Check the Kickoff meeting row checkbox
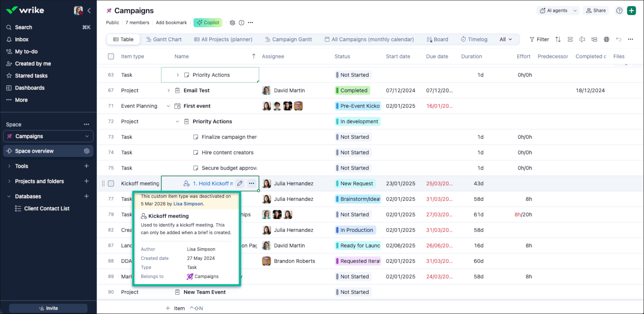The width and height of the screenshot is (644, 314). (111, 183)
